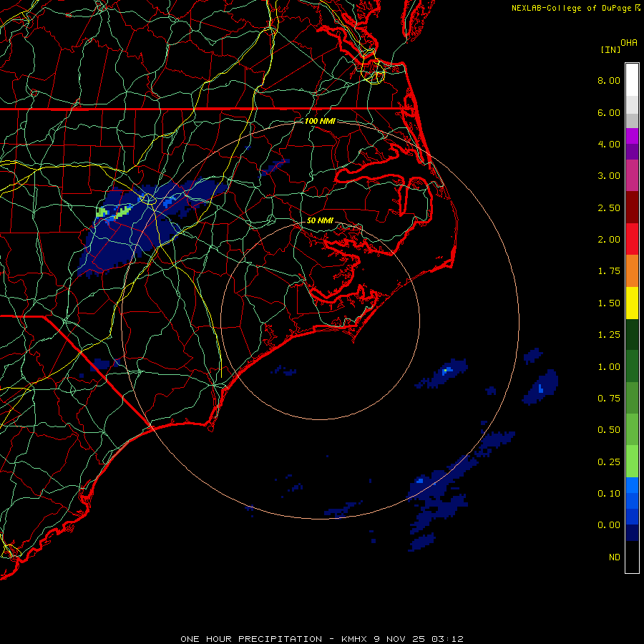Click the "1.50" legend value
This screenshot has width=644, height=644.
pyautogui.click(x=609, y=303)
